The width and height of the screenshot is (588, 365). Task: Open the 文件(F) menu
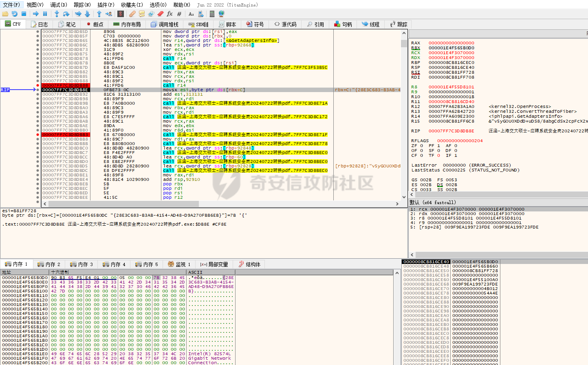[11, 5]
